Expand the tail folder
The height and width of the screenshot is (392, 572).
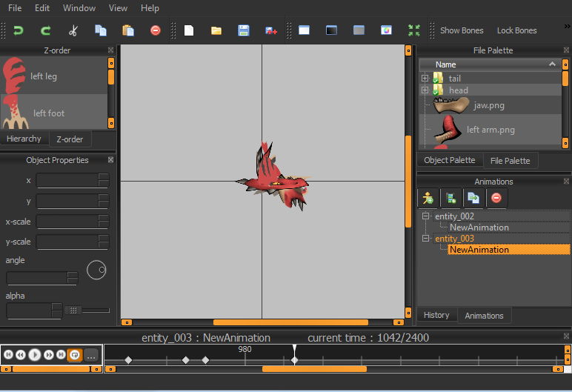[x=425, y=78]
